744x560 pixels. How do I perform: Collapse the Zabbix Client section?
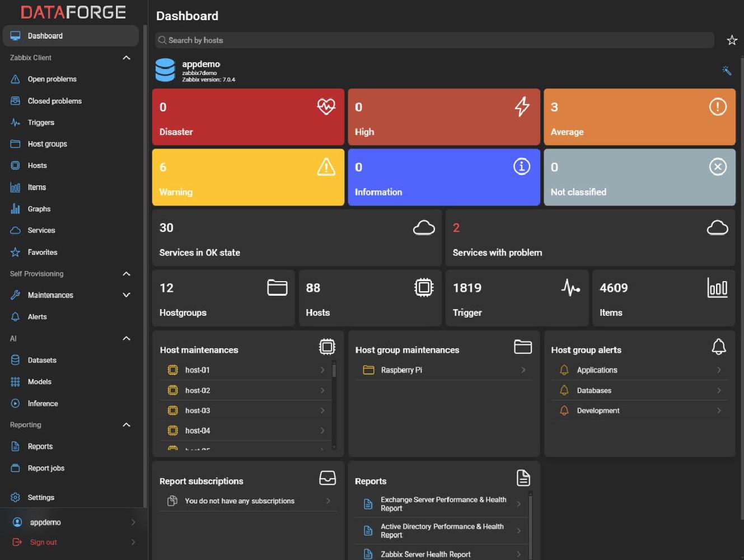click(127, 58)
